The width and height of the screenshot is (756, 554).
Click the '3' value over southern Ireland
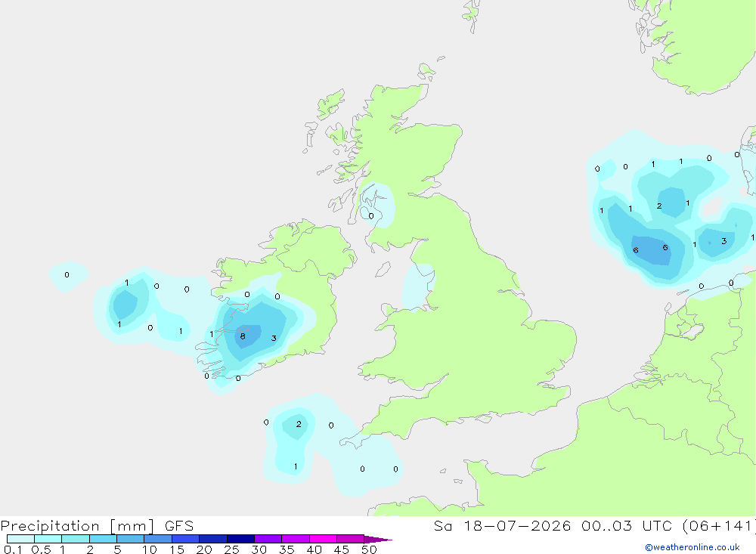(274, 339)
